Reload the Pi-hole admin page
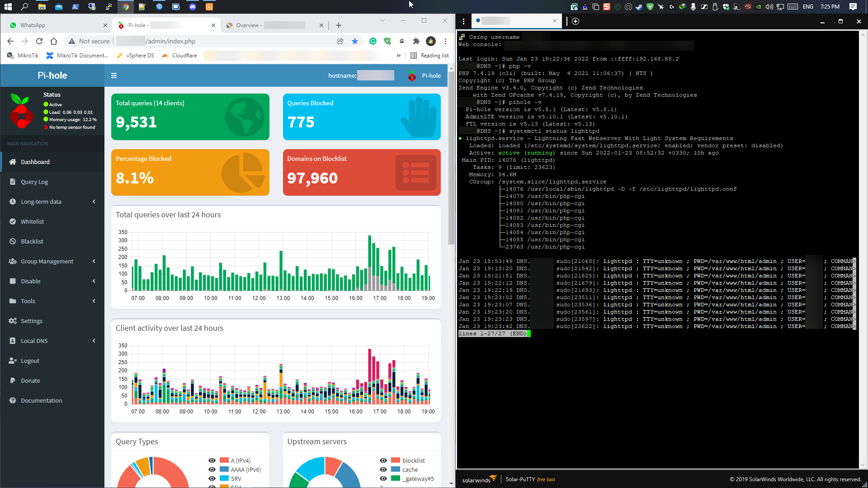 (39, 41)
